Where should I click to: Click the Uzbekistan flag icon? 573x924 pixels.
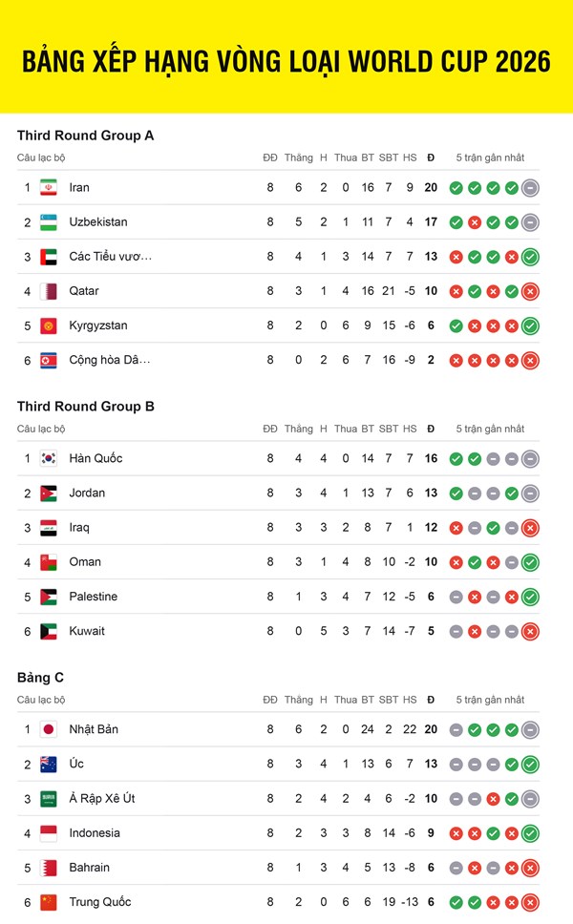[x=49, y=222]
